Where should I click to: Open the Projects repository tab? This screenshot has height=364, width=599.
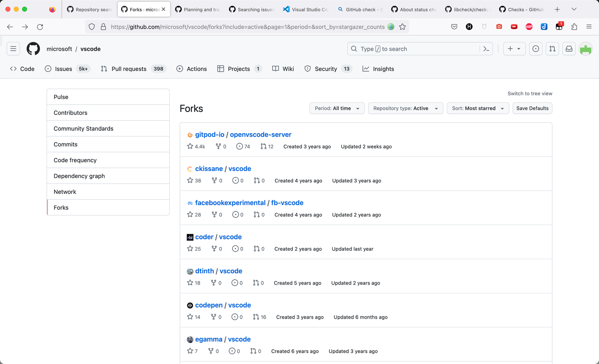point(240,69)
